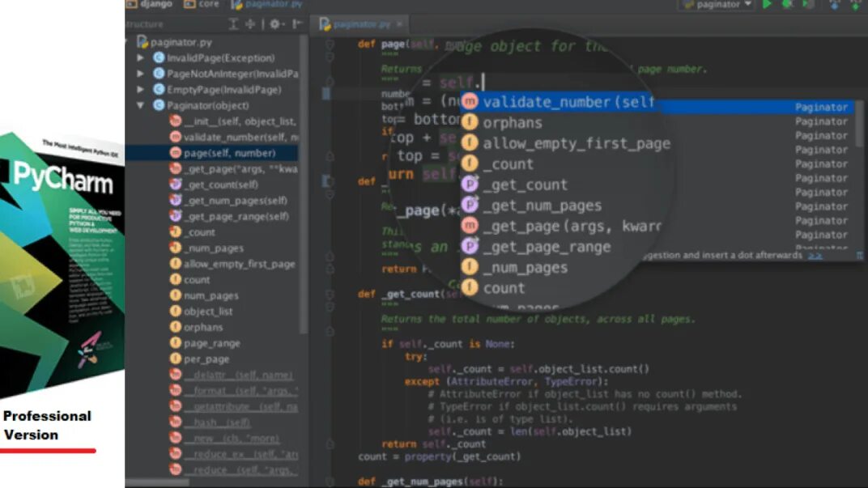Close the paginator.py editor tab
Viewport: 868px width, 488px height.
coord(399,24)
